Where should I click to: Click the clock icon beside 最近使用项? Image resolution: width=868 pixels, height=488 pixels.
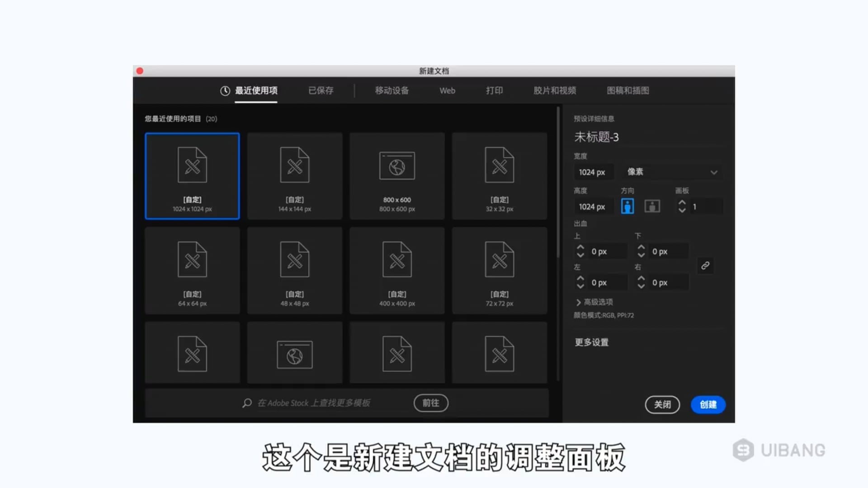[225, 90]
